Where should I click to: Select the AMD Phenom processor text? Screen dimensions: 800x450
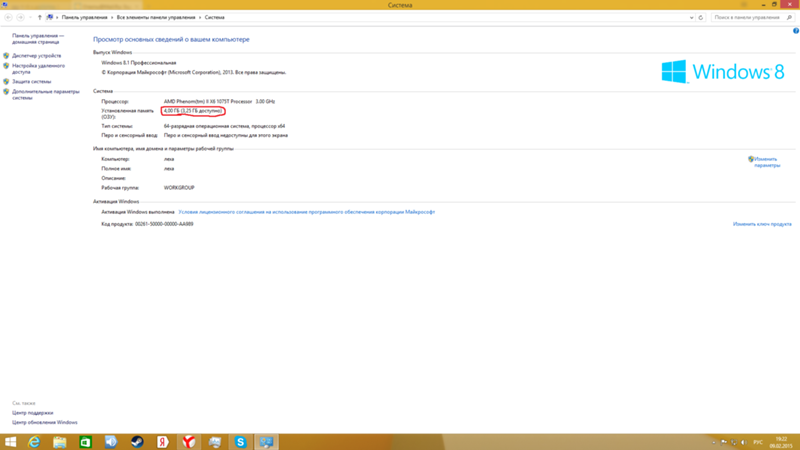[219, 102]
